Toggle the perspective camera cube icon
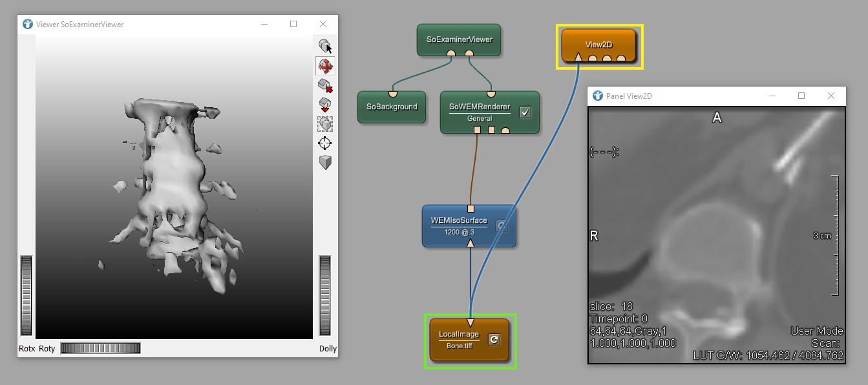The height and width of the screenshot is (385, 868). (x=325, y=162)
